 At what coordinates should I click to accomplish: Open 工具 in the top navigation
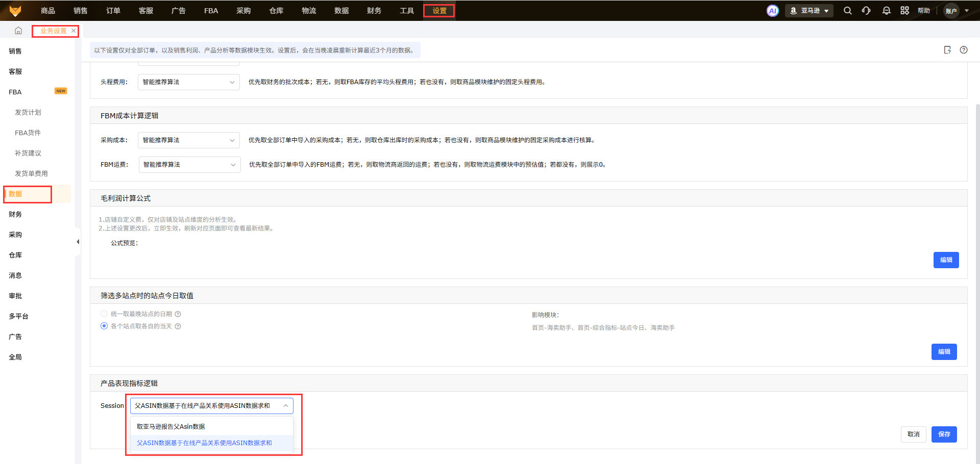407,11
